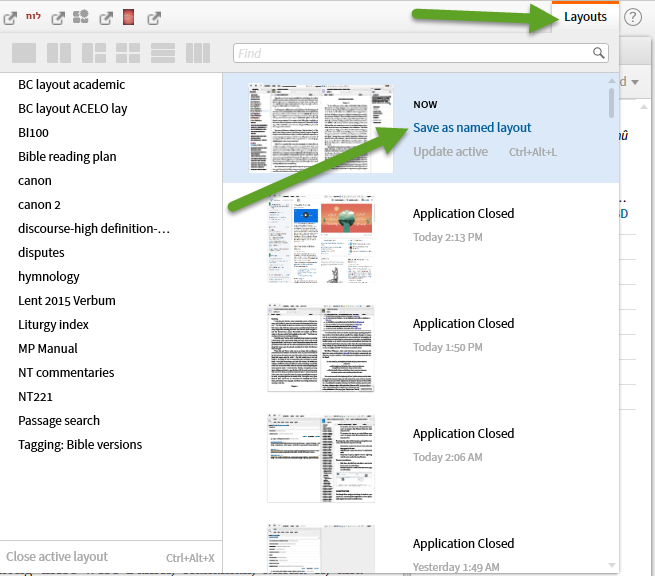Pick the three-column layout icon
This screenshot has height=576, width=655.
(198, 53)
